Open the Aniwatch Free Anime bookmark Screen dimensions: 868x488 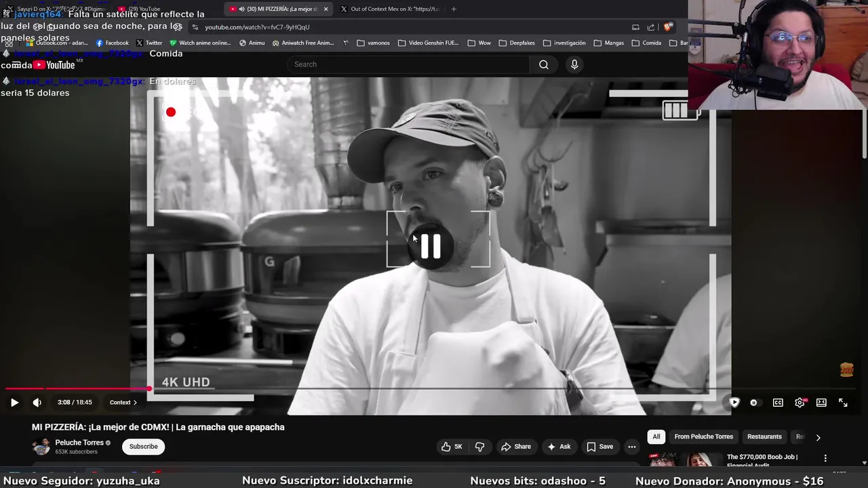pyautogui.click(x=303, y=43)
